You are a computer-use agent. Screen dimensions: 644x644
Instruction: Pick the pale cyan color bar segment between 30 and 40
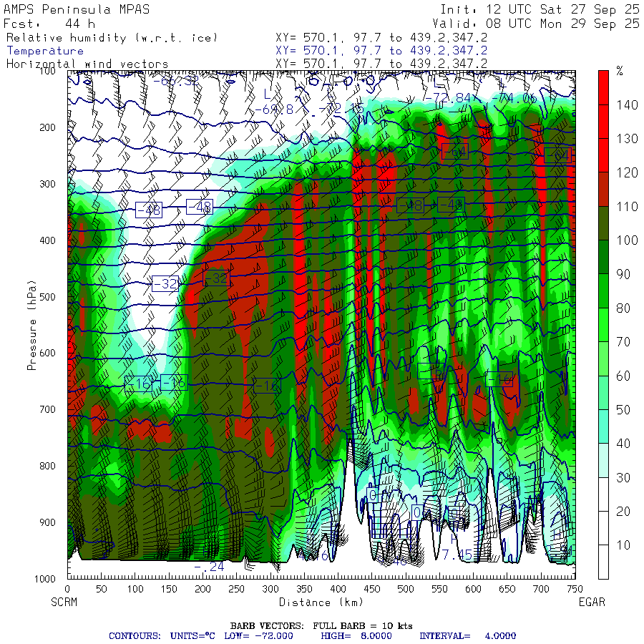pyautogui.click(x=603, y=460)
